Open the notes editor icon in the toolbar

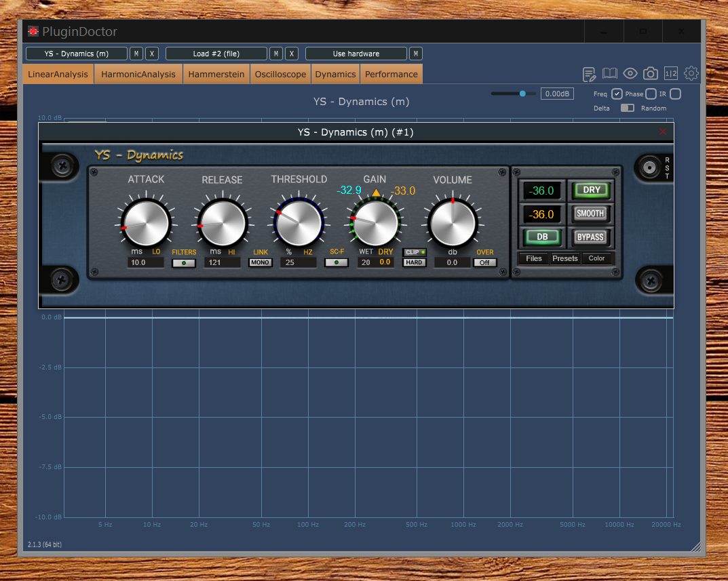pyautogui.click(x=589, y=74)
